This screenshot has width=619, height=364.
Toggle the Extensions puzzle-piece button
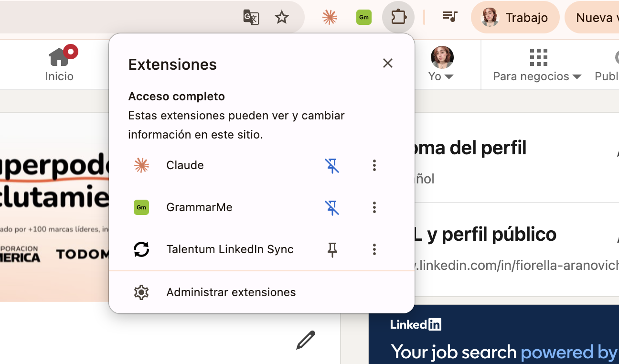pos(398,18)
